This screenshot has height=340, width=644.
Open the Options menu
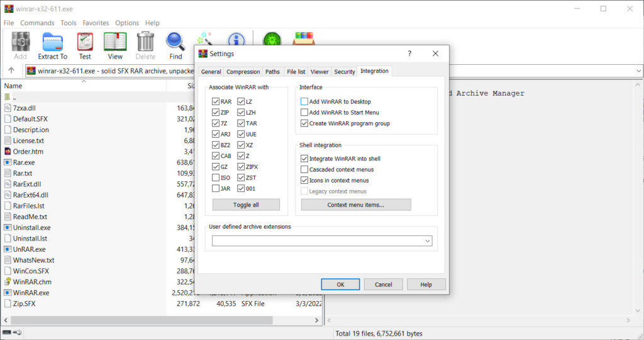point(127,23)
